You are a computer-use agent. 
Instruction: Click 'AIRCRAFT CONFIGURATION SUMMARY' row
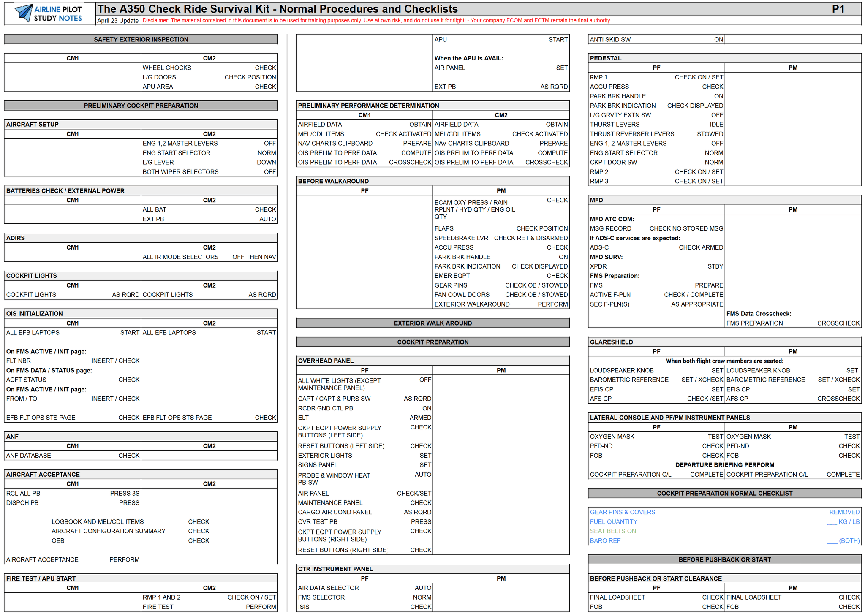pyautogui.click(x=131, y=531)
